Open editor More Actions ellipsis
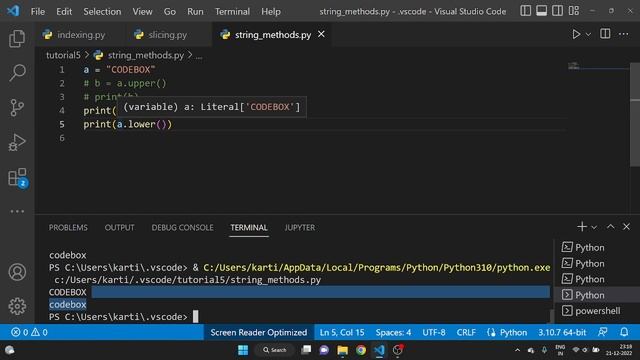Viewport: 640px width, 360px height. [x=624, y=34]
